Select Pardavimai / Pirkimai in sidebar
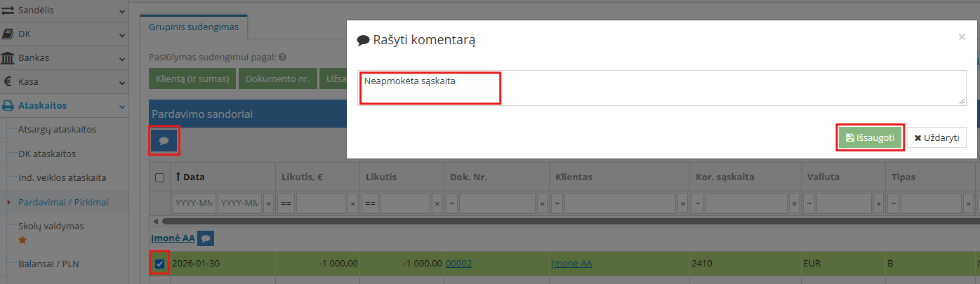 (63, 202)
